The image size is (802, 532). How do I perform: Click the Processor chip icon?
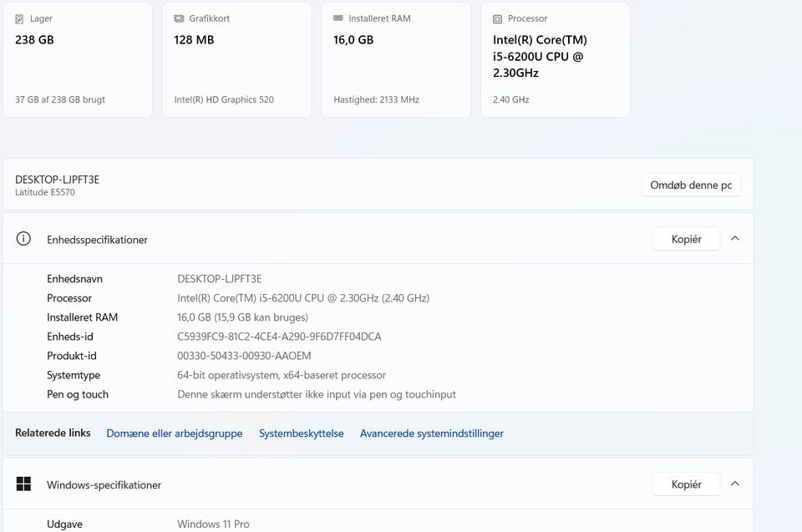pyautogui.click(x=497, y=18)
